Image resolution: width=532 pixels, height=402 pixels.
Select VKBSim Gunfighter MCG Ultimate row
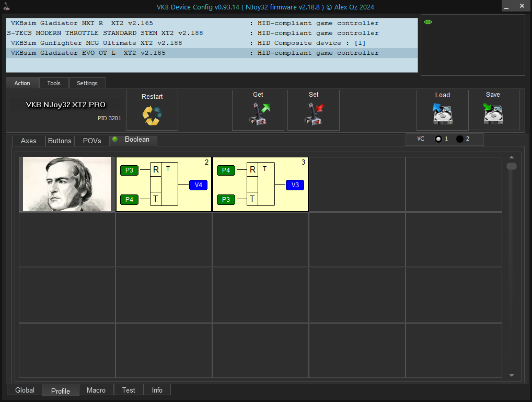(212, 43)
